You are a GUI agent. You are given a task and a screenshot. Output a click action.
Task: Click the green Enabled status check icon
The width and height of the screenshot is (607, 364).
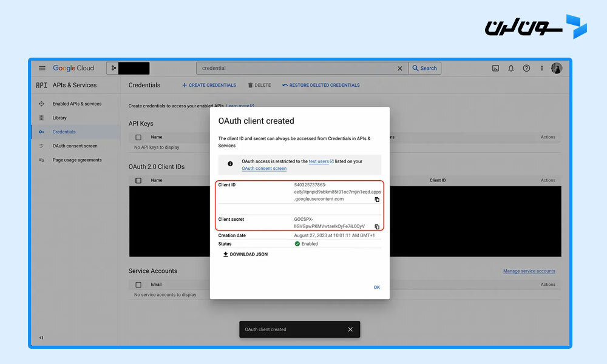(x=297, y=244)
